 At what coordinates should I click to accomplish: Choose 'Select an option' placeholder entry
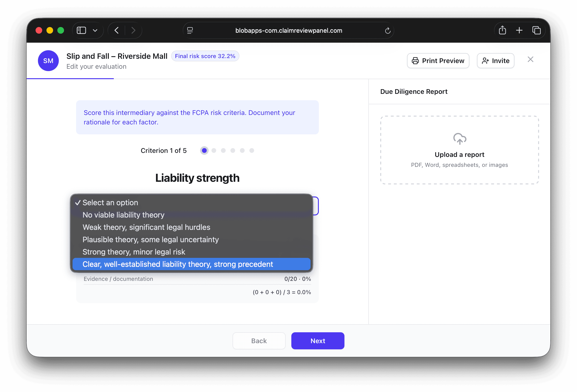tap(191, 203)
